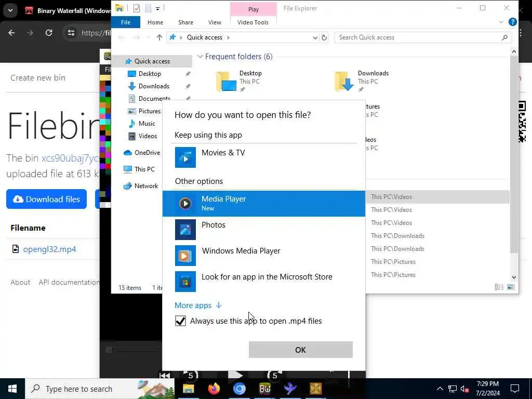This screenshot has height=399, width=532.
Task: Click the Download files button on Filebin
Action: click(46, 199)
